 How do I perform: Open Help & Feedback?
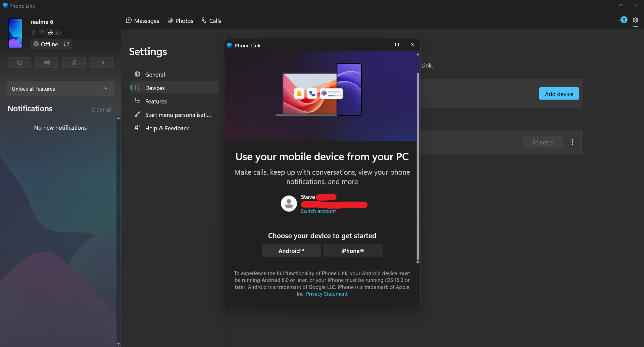click(x=175, y=128)
